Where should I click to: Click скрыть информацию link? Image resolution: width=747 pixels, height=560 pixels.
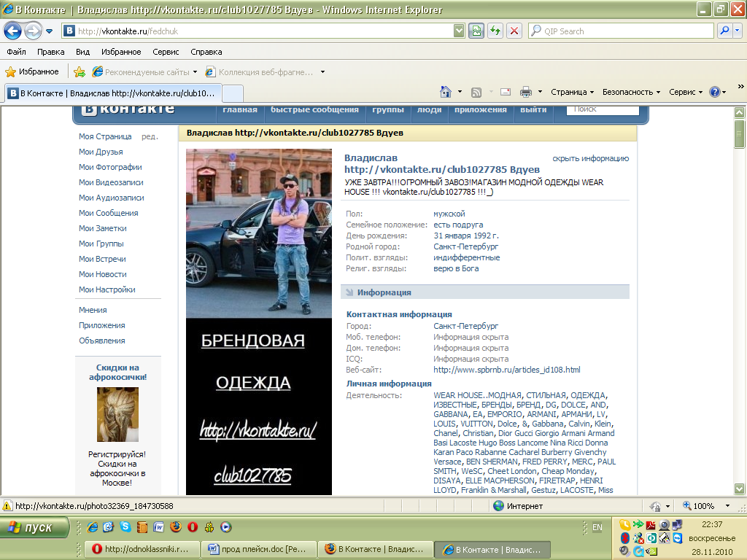[x=590, y=158]
